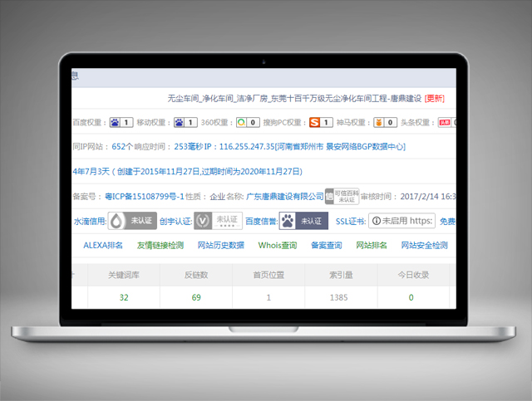
Task: Click the 百度信誉 label link
Action: tap(261, 222)
